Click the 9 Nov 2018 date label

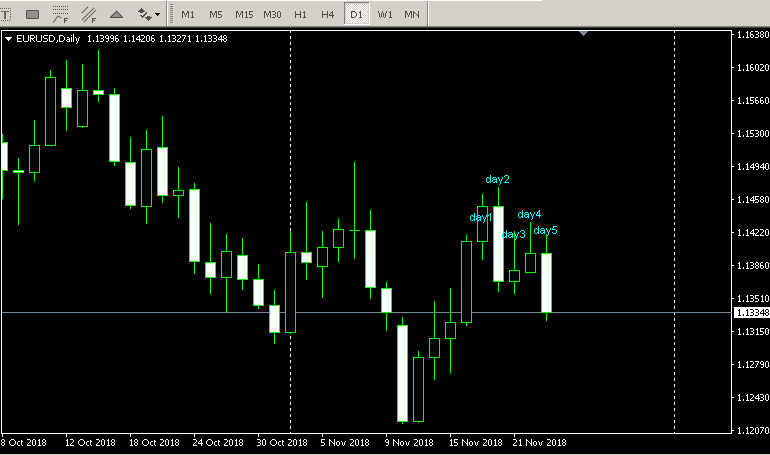click(x=409, y=443)
